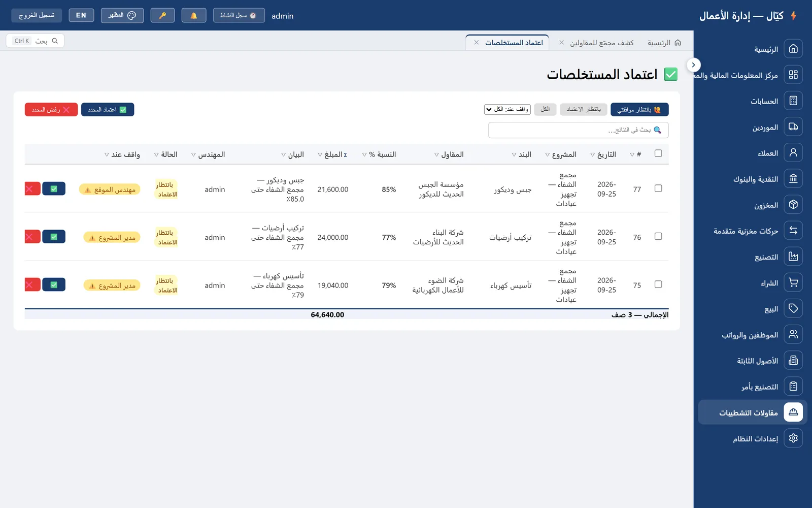Reject row 77 with red X button
812x508 pixels.
coord(32,189)
